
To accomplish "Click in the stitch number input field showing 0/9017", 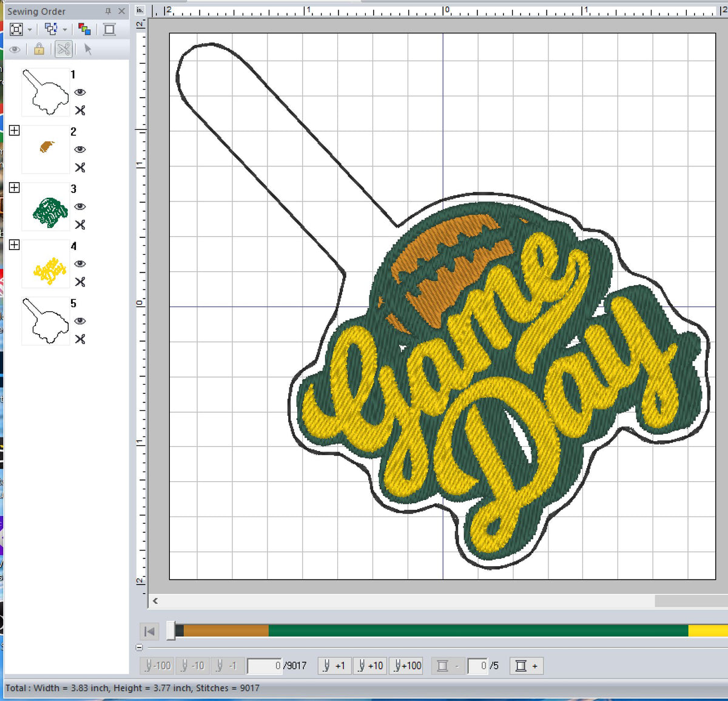I will click(x=267, y=666).
